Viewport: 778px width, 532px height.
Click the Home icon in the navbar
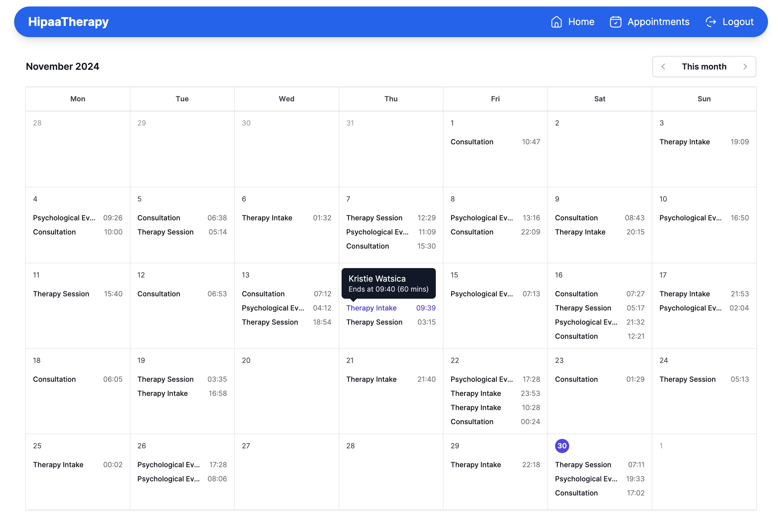557,22
